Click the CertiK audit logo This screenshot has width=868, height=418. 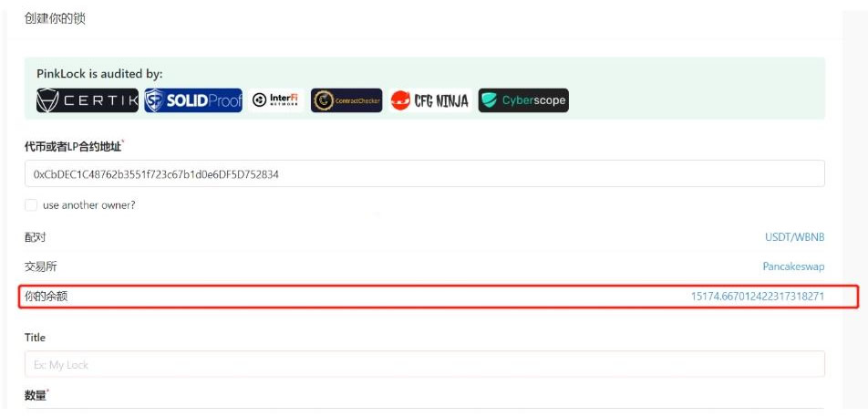tap(88, 100)
